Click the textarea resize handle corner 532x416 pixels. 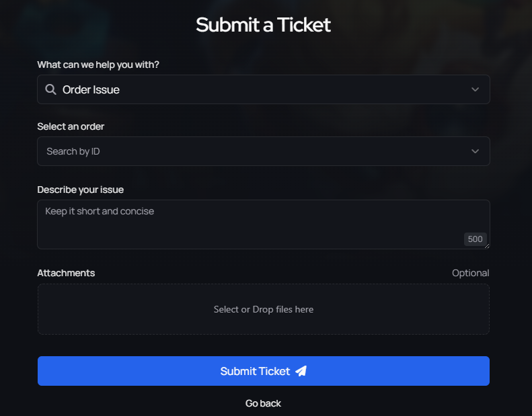pos(487,246)
